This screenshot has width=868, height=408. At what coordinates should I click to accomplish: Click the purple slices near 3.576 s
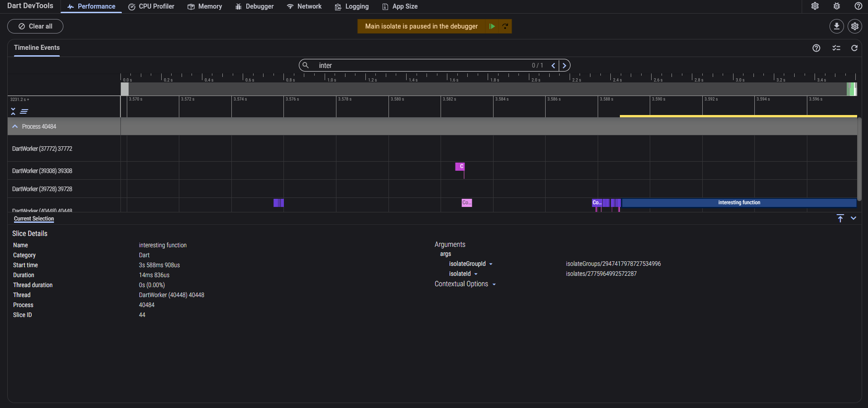pyautogui.click(x=278, y=203)
